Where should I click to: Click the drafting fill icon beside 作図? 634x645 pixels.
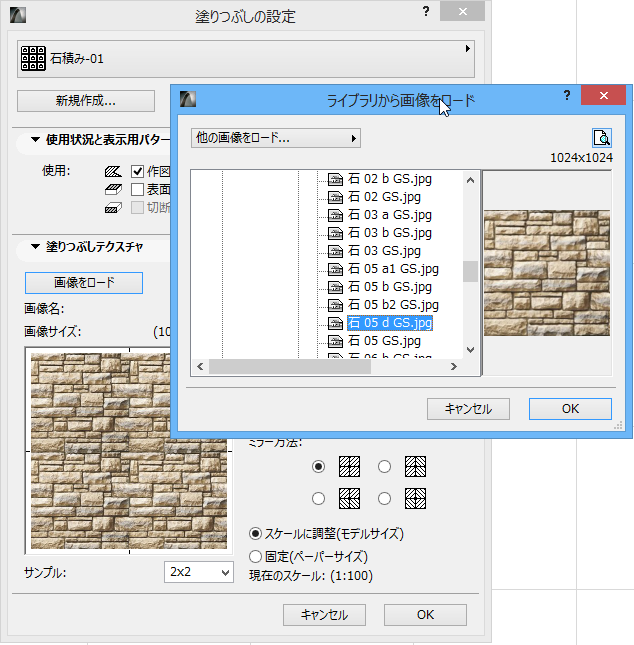113,171
